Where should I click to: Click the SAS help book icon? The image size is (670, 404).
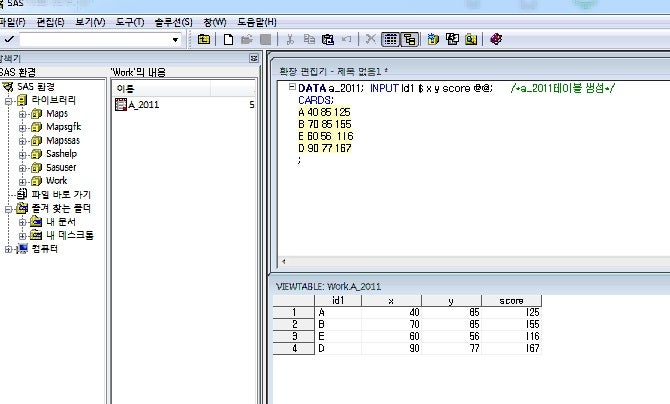tap(495, 39)
